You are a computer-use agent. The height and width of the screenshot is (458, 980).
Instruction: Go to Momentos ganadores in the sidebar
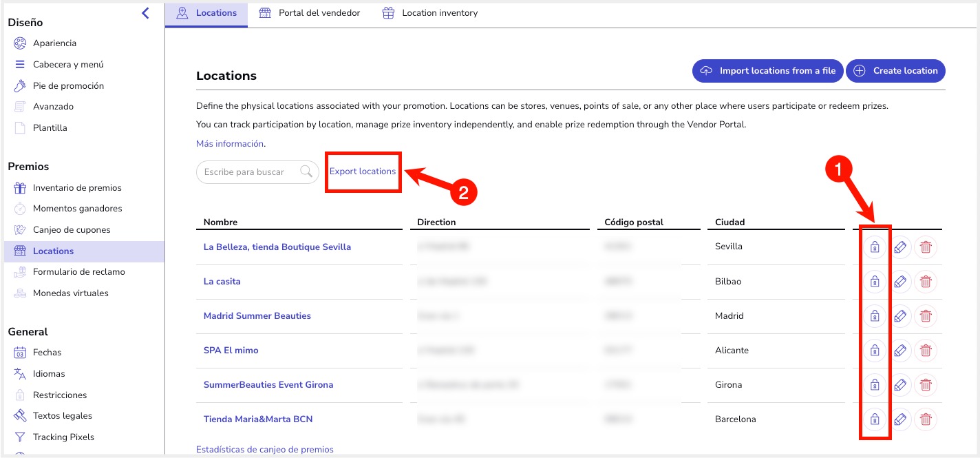coord(78,208)
